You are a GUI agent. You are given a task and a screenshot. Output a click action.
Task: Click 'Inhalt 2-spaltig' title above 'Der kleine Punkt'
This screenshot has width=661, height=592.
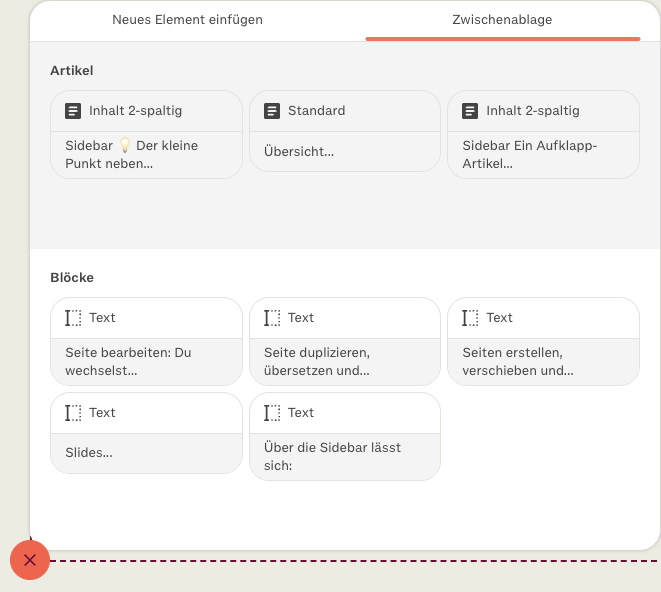coord(135,111)
